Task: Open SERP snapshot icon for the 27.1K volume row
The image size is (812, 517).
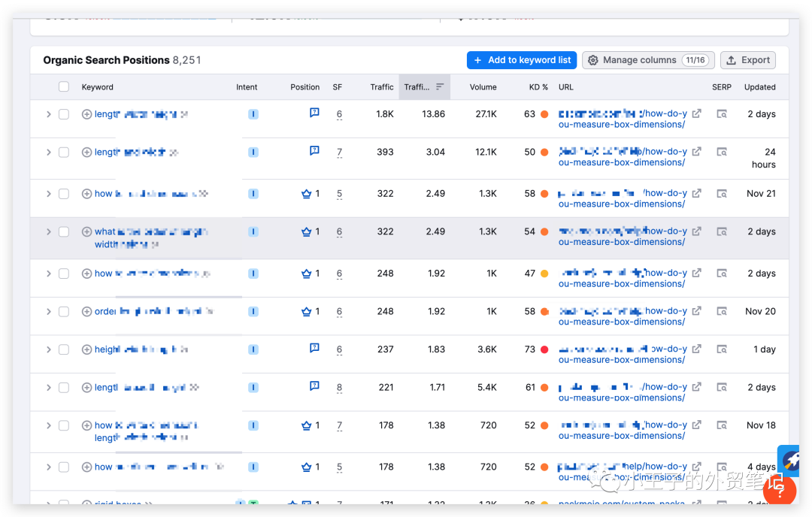Action: (x=722, y=114)
